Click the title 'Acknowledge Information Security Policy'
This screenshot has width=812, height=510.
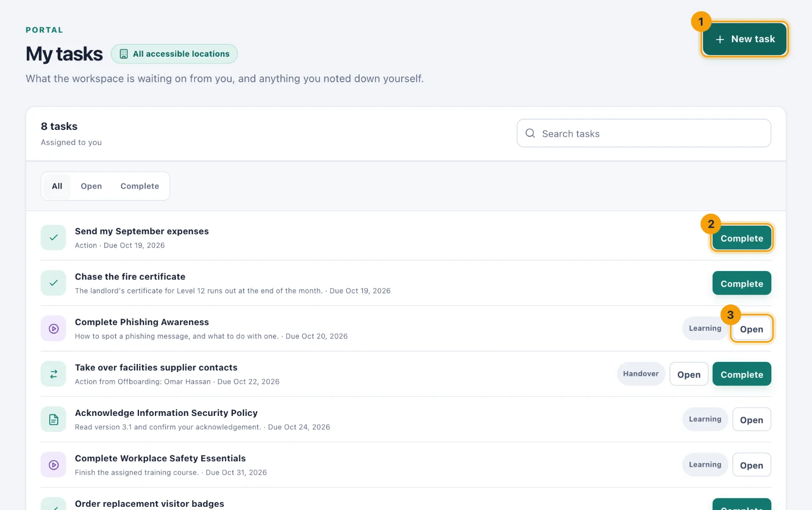click(166, 413)
